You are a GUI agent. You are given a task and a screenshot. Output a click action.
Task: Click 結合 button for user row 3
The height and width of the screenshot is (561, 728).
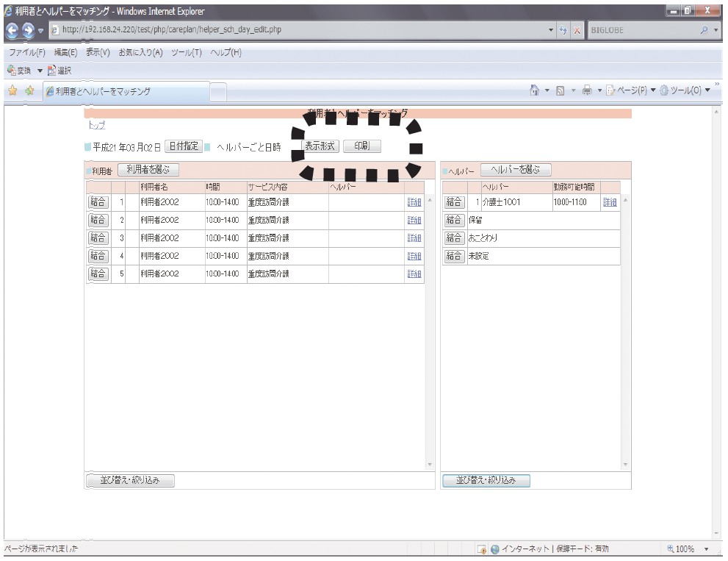[98, 238]
